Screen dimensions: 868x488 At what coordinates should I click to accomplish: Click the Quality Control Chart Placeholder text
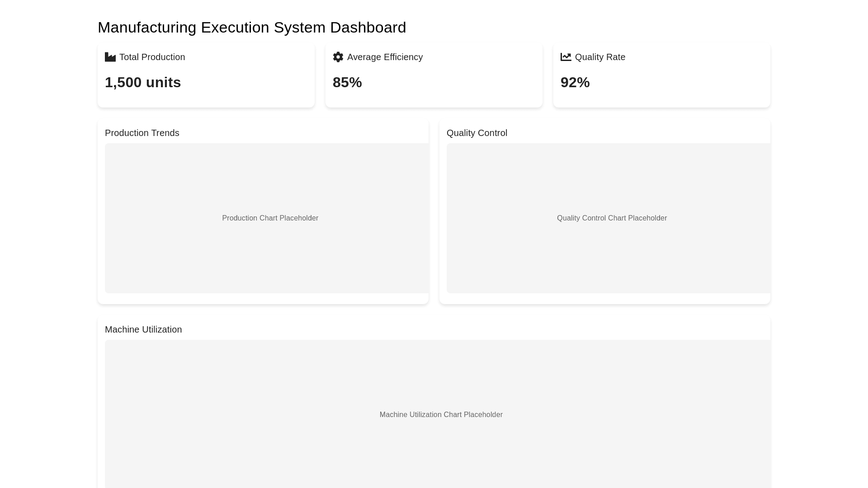[x=612, y=218]
